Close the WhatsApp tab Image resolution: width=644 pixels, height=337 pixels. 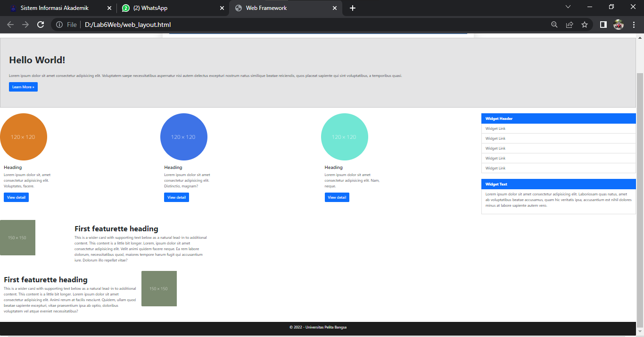pyautogui.click(x=222, y=8)
